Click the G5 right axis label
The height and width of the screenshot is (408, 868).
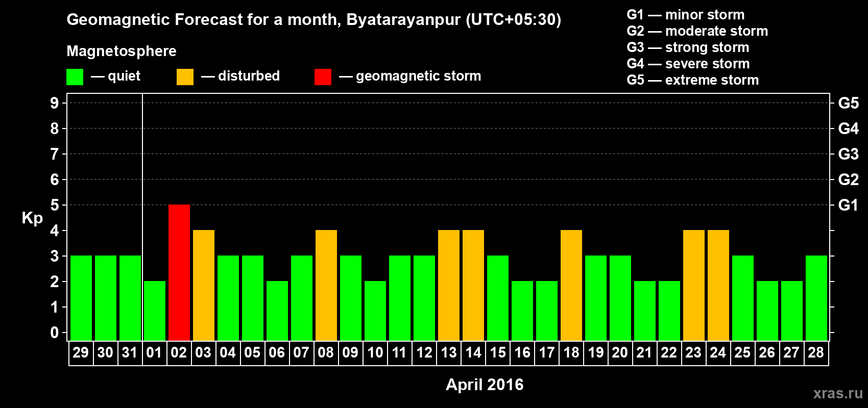(849, 103)
